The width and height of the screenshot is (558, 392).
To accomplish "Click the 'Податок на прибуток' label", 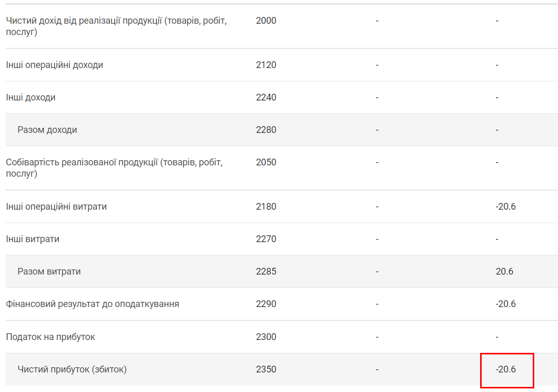I will (x=51, y=337).
